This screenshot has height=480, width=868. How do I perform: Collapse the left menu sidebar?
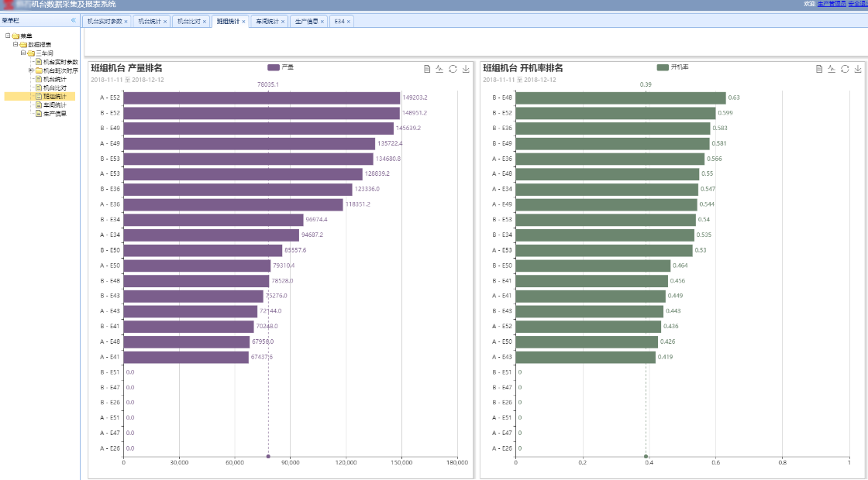pos(74,20)
